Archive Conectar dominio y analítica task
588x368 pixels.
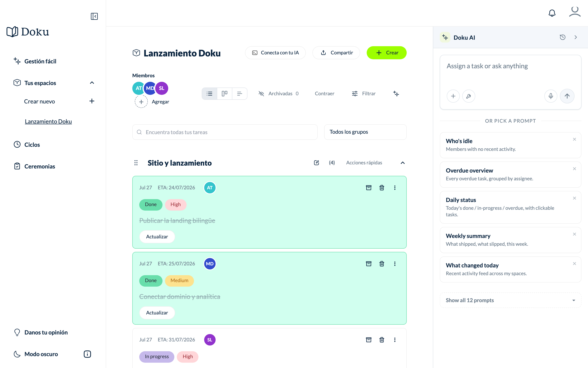click(x=368, y=264)
